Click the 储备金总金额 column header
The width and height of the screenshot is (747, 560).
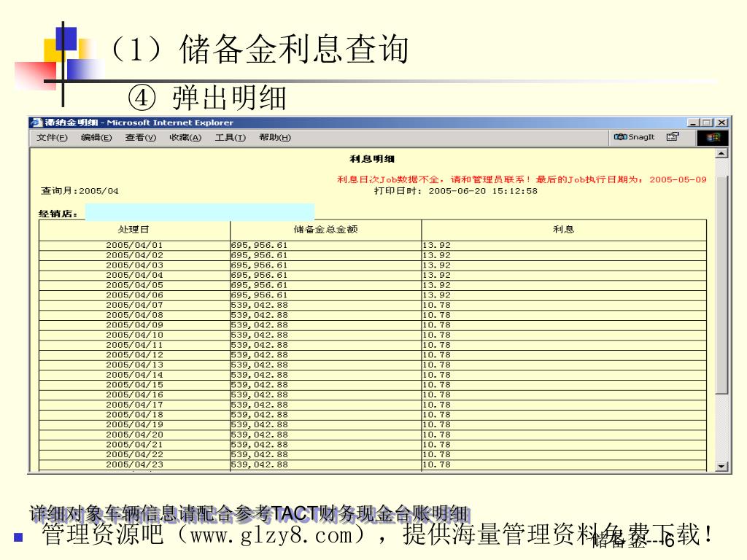(325, 230)
